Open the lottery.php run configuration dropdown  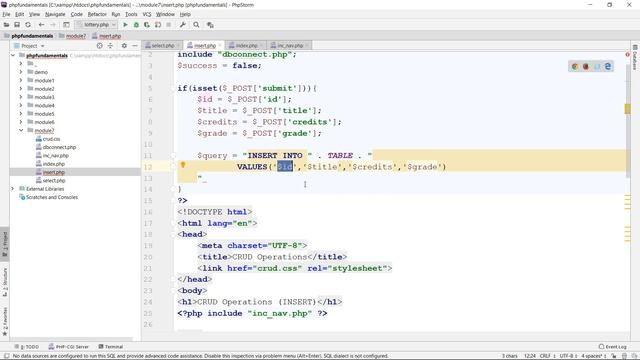click(x=96, y=25)
